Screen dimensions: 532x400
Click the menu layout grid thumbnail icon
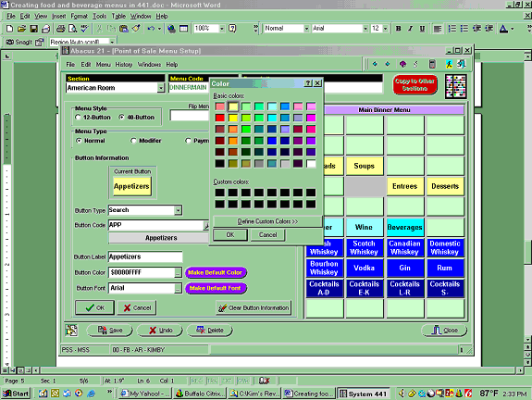click(455, 87)
